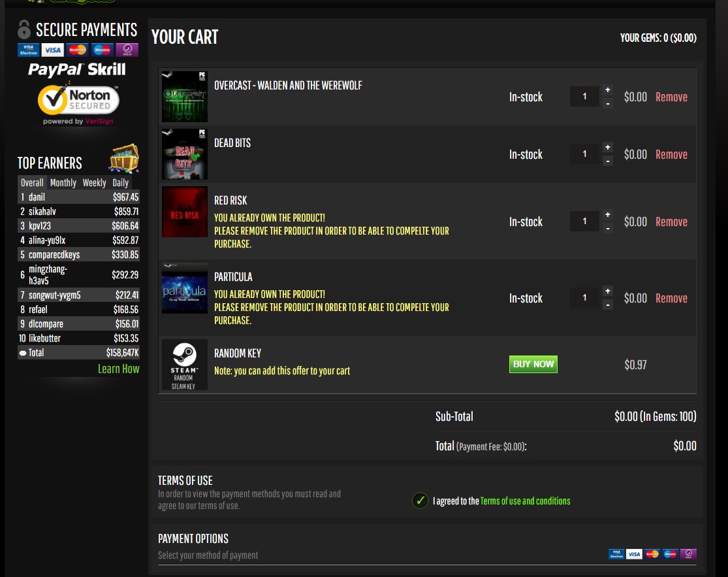Switch to the Overall earners tab
Screen dimensions: 728x577
pos(32,182)
